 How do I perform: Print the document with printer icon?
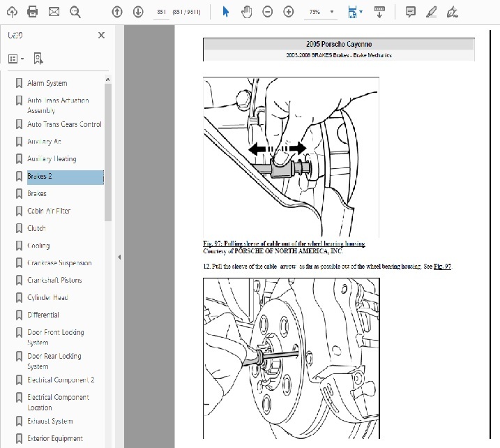tap(33, 12)
